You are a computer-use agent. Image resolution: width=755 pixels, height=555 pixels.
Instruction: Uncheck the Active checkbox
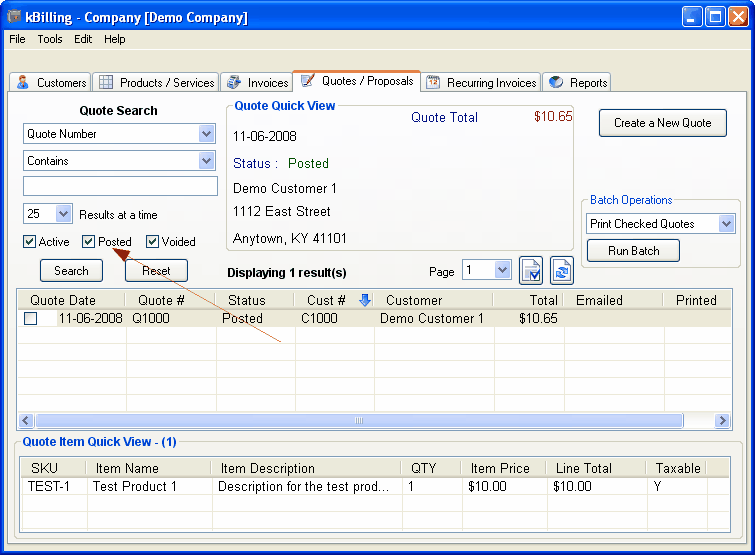(x=30, y=241)
